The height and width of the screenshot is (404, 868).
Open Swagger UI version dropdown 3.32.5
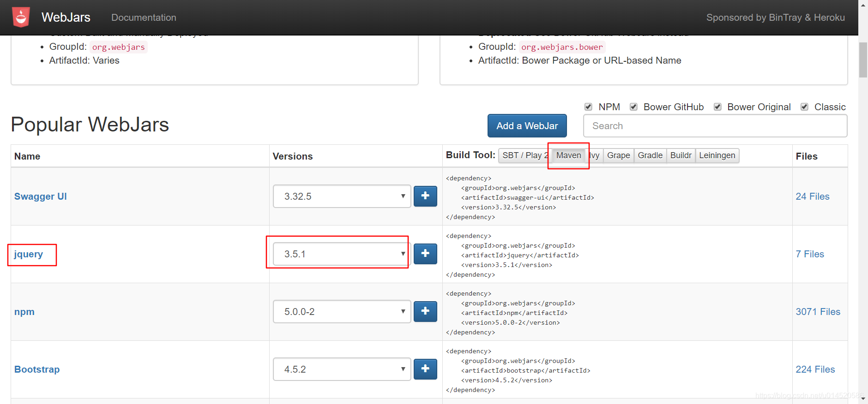coord(342,196)
